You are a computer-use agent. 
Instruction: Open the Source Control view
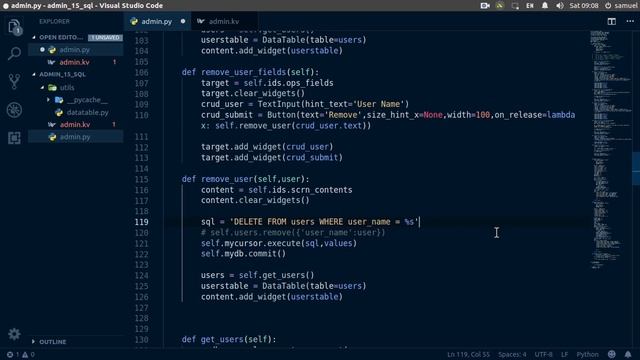(14, 82)
